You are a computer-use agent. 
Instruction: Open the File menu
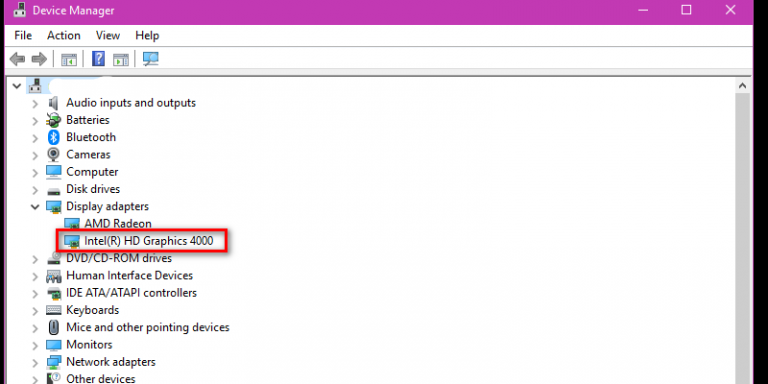point(23,36)
